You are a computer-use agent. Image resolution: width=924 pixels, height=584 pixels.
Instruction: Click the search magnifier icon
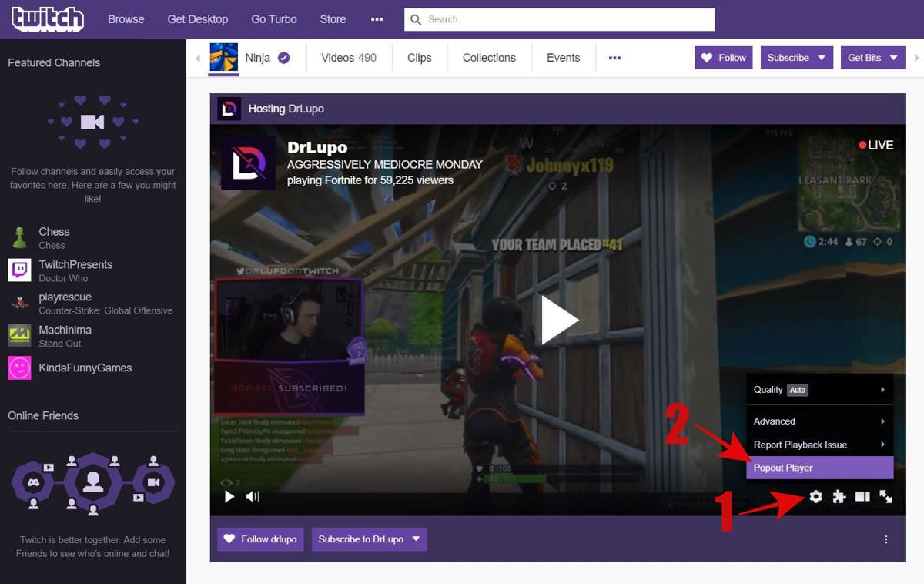coord(416,19)
